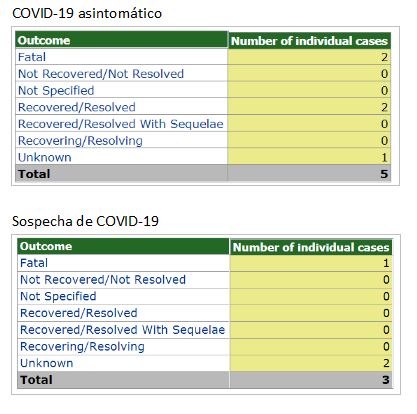This screenshot has width=417, height=414.
Task: Open Recovered/Resolved in the first table
Action: pos(77,107)
